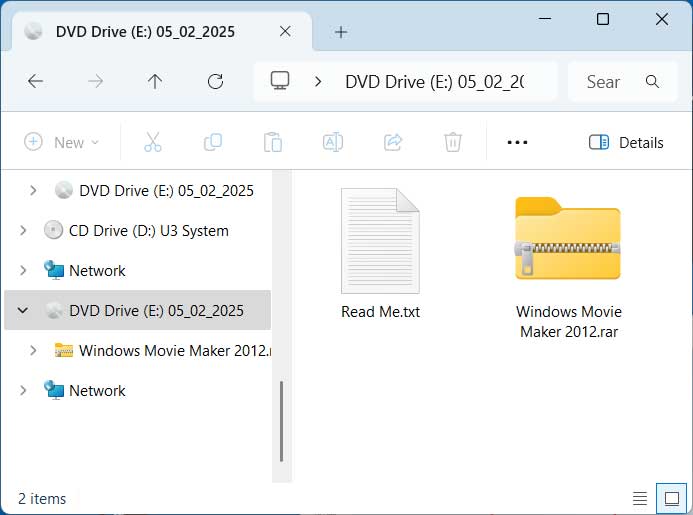Click the upper Network computer icon
The image size is (693, 515).
(x=54, y=270)
